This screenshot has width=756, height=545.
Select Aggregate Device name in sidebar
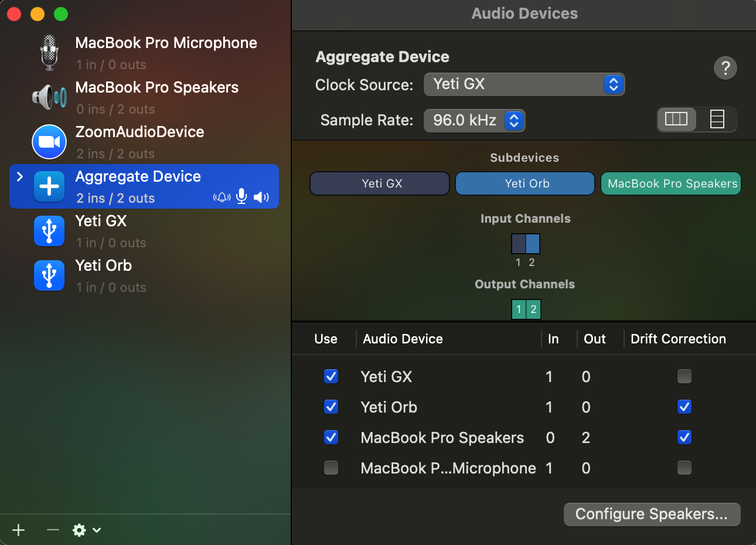pos(138,176)
